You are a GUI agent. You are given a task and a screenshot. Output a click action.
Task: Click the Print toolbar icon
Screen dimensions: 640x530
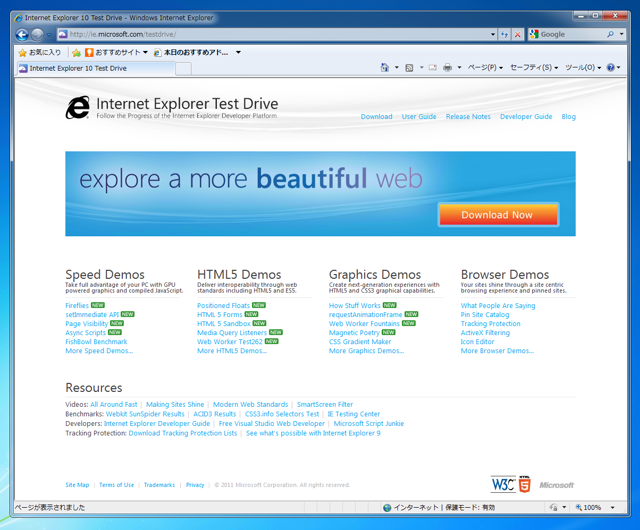447,68
